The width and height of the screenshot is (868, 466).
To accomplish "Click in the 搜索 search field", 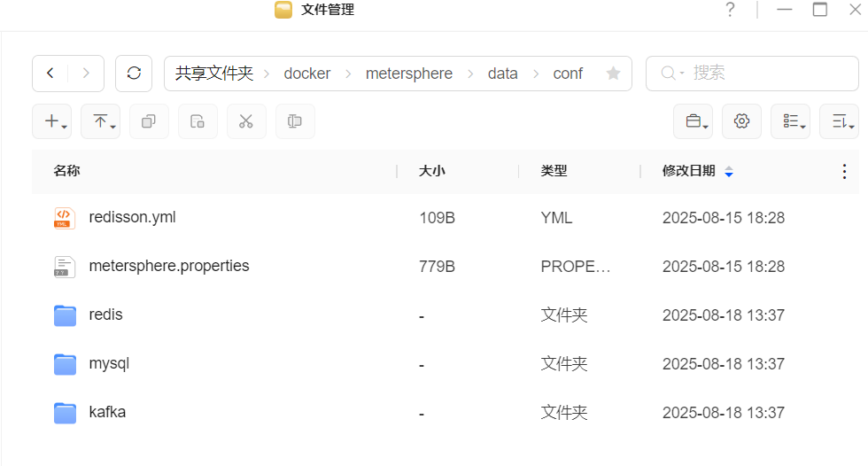I will pyautogui.click(x=762, y=74).
